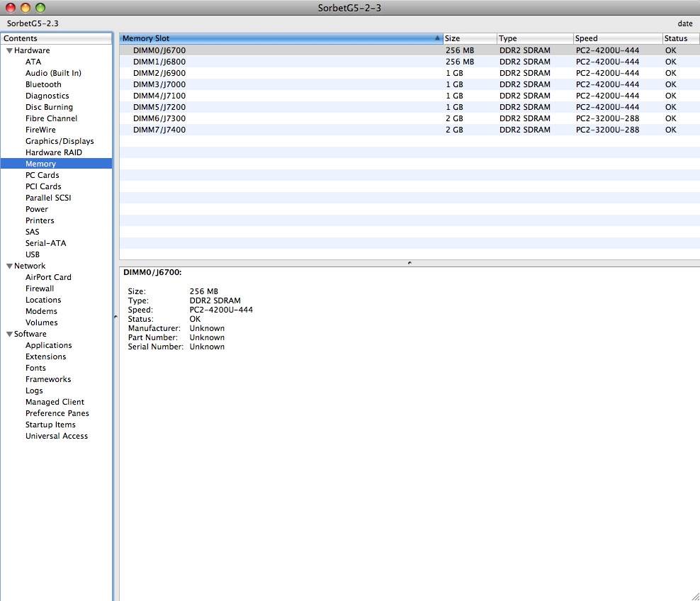Open the Diagnostics entry
This screenshot has height=601, width=700.
pyautogui.click(x=47, y=96)
